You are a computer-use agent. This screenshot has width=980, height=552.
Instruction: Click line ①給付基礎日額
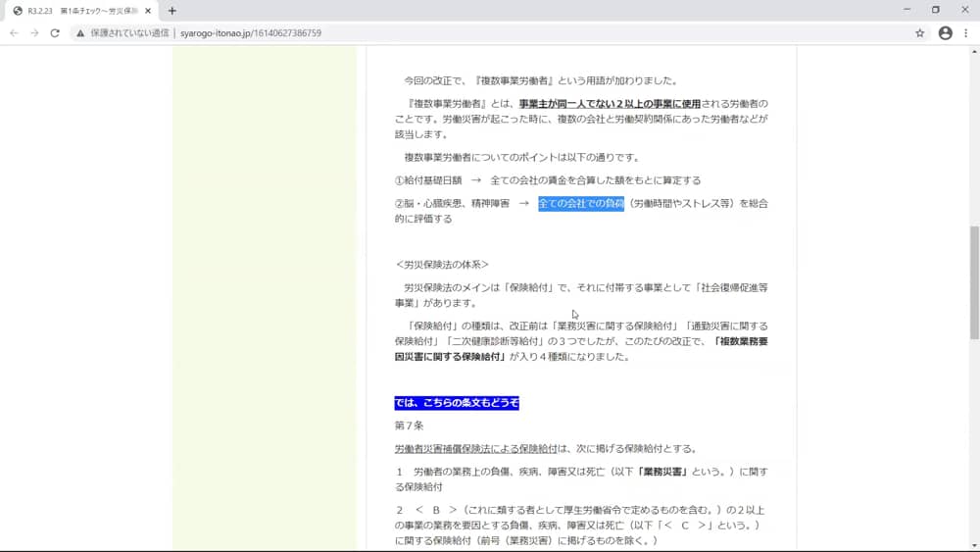point(548,180)
